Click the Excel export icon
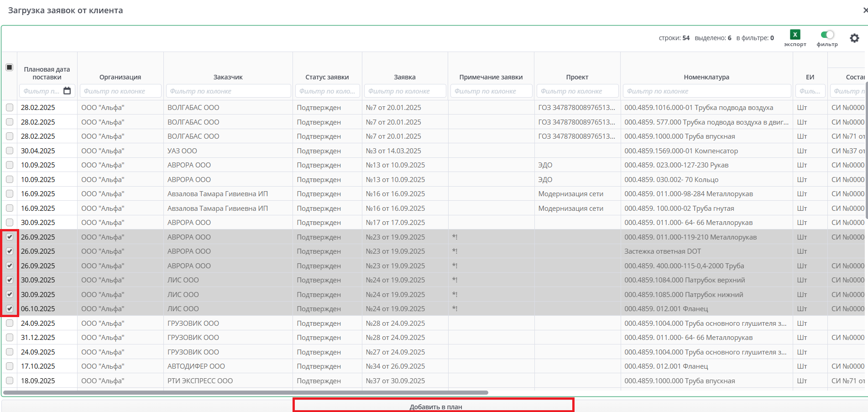 pyautogui.click(x=795, y=35)
